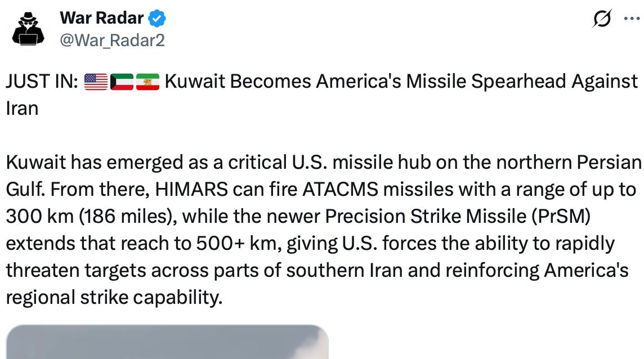Click the Iran flag emoji

[147, 82]
